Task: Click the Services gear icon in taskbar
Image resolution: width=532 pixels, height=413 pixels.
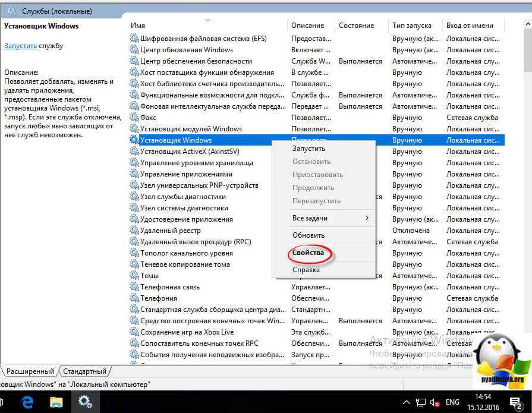Action: (85, 402)
